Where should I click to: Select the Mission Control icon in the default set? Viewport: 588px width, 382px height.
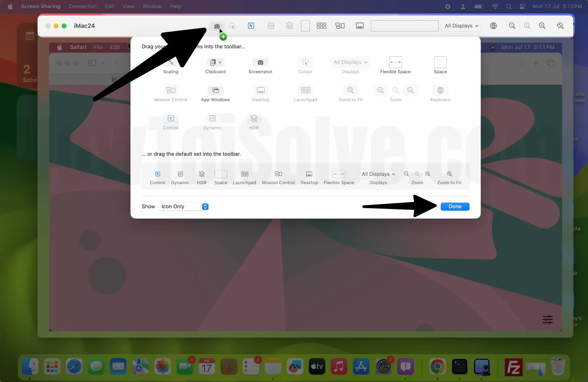(278, 174)
